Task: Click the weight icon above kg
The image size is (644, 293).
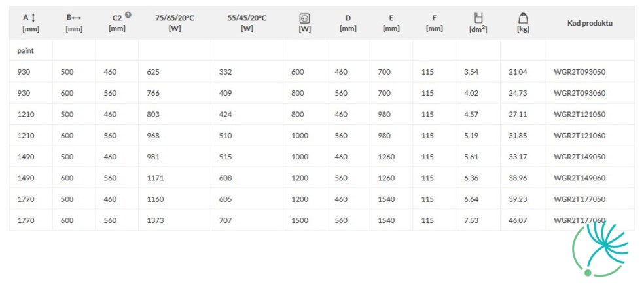Action: tap(523, 18)
